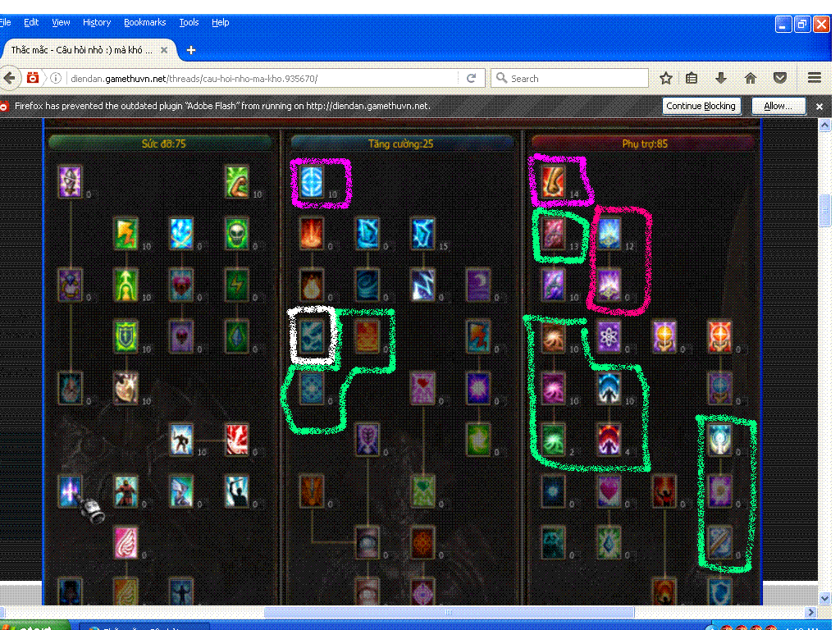Open the Tools menu
The width and height of the screenshot is (840, 630).
coord(189,22)
